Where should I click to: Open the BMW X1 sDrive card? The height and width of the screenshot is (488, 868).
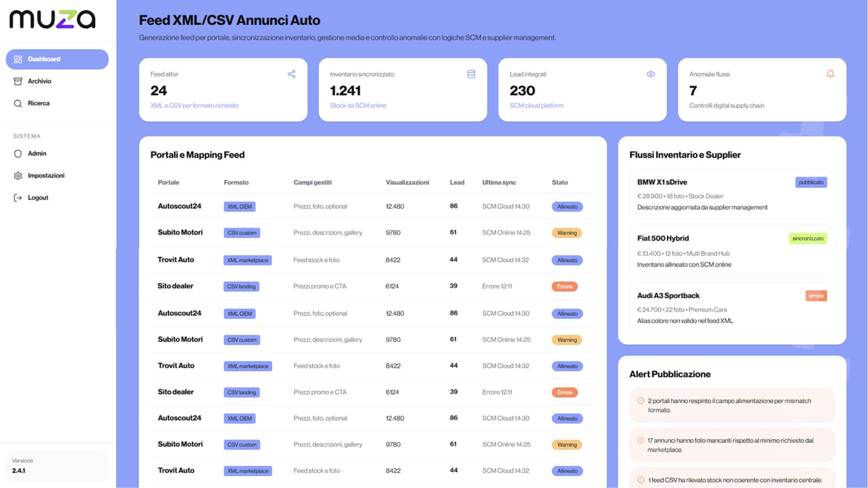(x=732, y=194)
